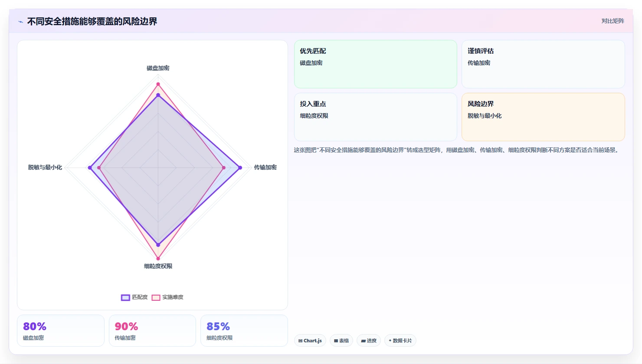
Task: Click purple 匹配度 point on 脱敏与最小化 axis
Action: coord(90,168)
